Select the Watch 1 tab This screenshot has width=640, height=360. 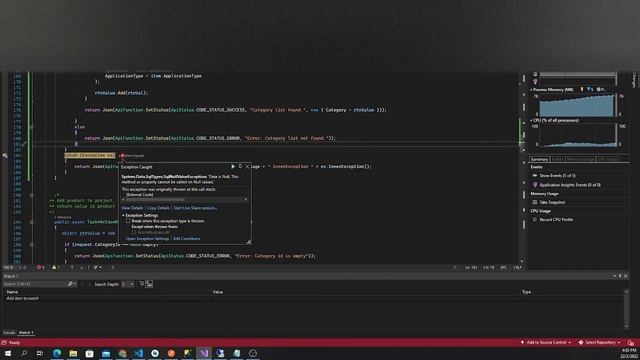(26, 333)
